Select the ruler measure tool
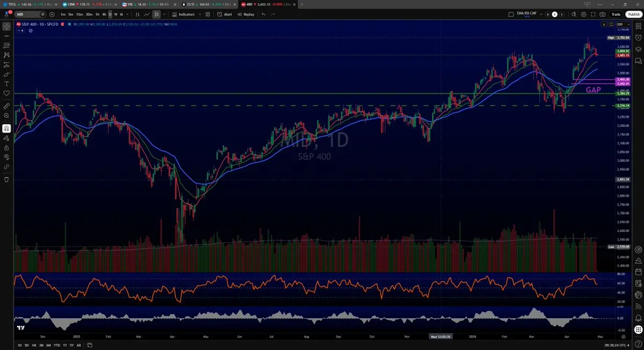The width and height of the screenshot is (644, 350). (x=6, y=106)
